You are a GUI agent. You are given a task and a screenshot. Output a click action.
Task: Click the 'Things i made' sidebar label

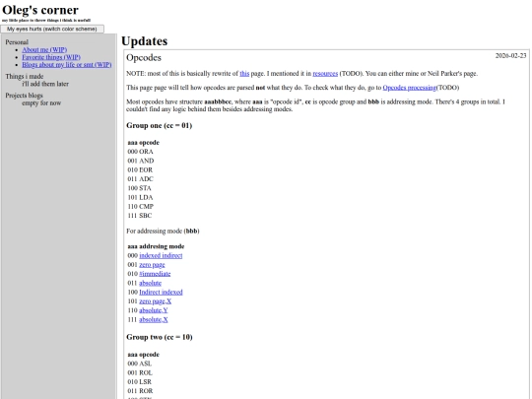click(x=25, y=76)
